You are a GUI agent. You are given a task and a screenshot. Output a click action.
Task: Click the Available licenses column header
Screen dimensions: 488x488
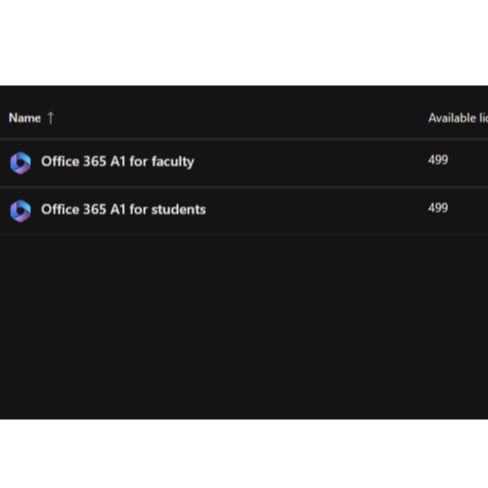(x=458, y=118)
